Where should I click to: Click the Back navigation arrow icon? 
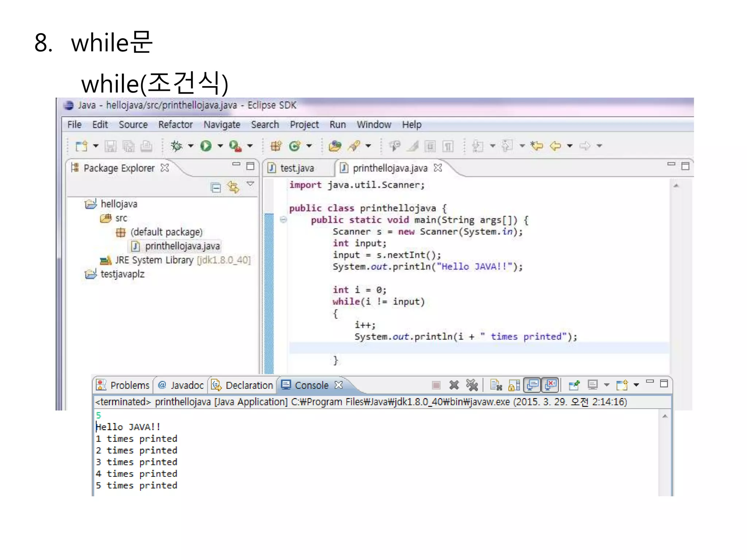coord(555,146)
